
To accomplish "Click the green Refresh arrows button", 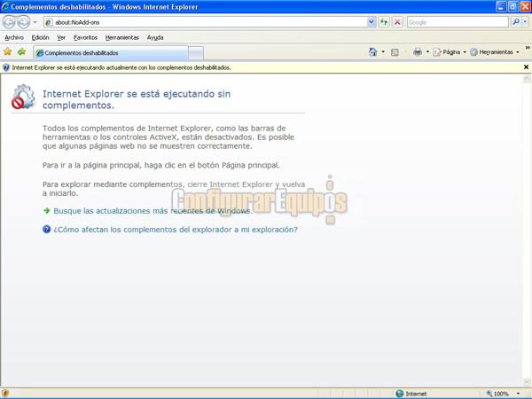I will (x=384, y=22).
